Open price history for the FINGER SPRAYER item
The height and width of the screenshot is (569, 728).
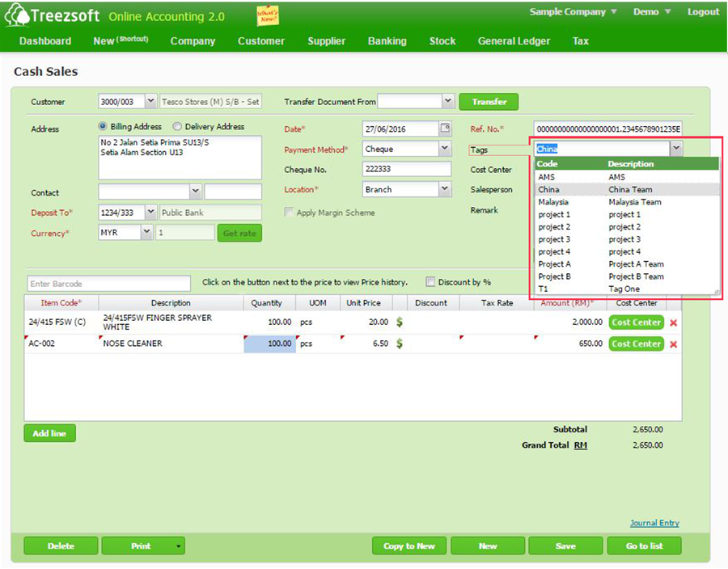[399, 322]
